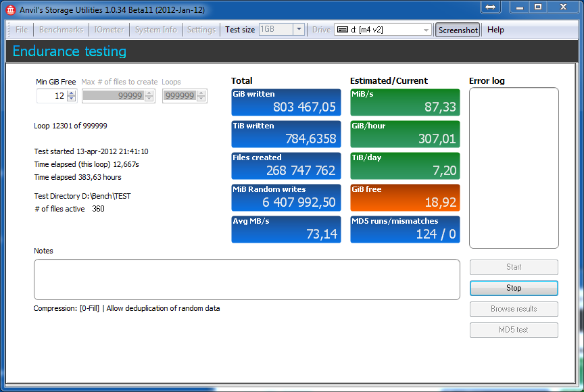
Task: Open the System Info menu
Action: point(155,30)
